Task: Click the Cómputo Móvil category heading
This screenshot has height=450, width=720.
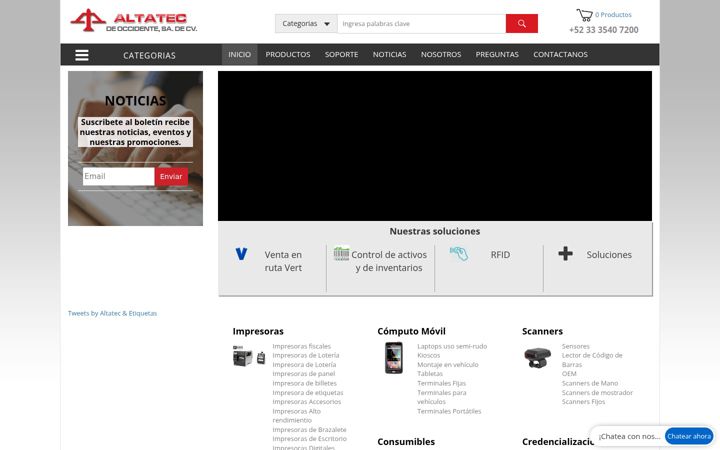Action: [411, 331]
